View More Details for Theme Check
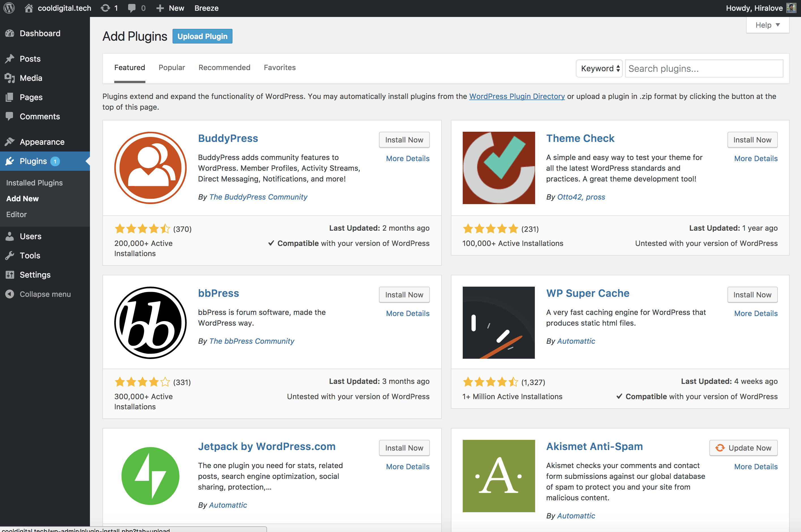The image size is (801, 532). (756, 159)
